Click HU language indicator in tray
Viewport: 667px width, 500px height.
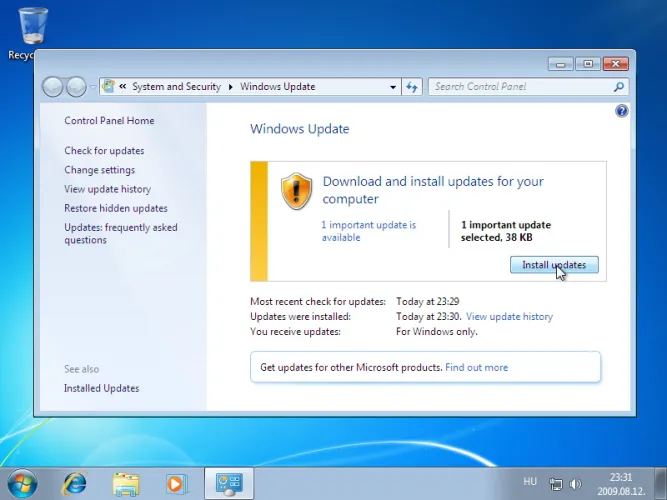(530, 481)
